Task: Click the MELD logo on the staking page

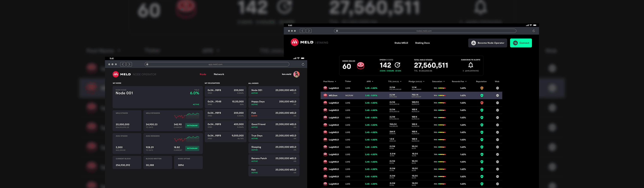Action: click(x=302, y=43)
